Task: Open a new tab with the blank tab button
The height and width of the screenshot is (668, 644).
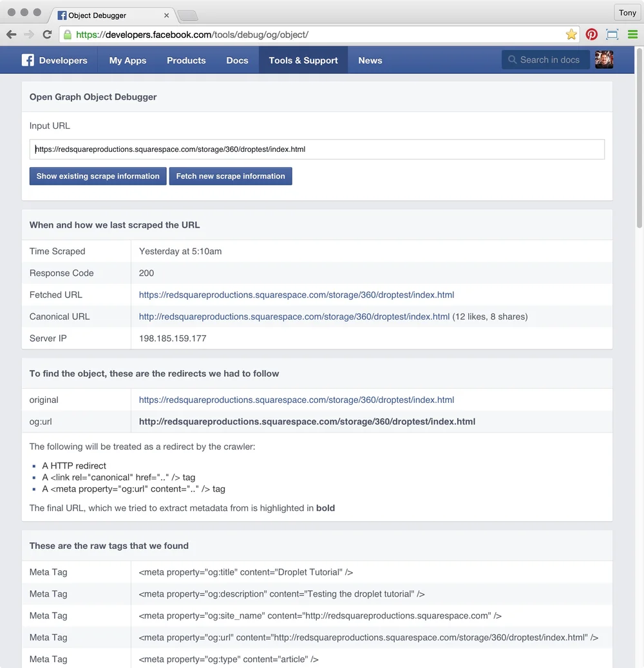Action: [187, 15]
